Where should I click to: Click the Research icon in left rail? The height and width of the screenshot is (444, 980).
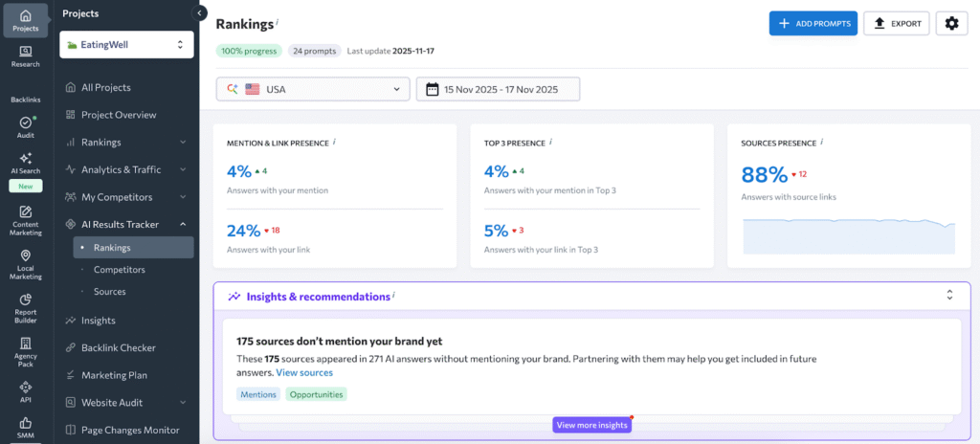tap(26, 52)
